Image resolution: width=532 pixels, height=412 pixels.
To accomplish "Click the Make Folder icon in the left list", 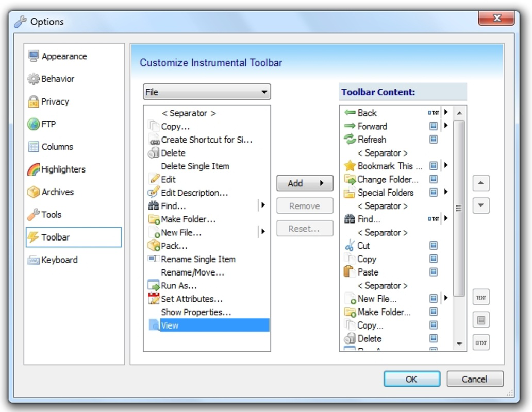I will 153,219.
